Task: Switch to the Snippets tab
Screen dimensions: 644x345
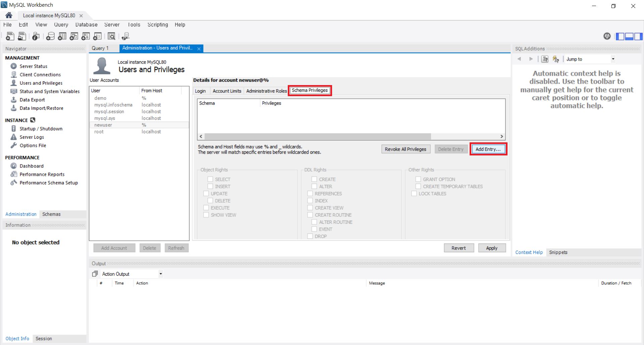Action: tap(558, 252)
